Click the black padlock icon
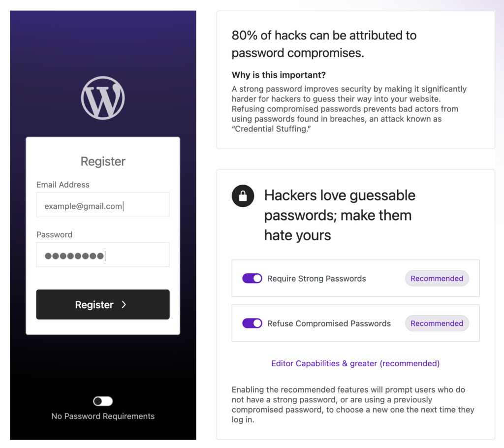 click(x=243, y=196)
